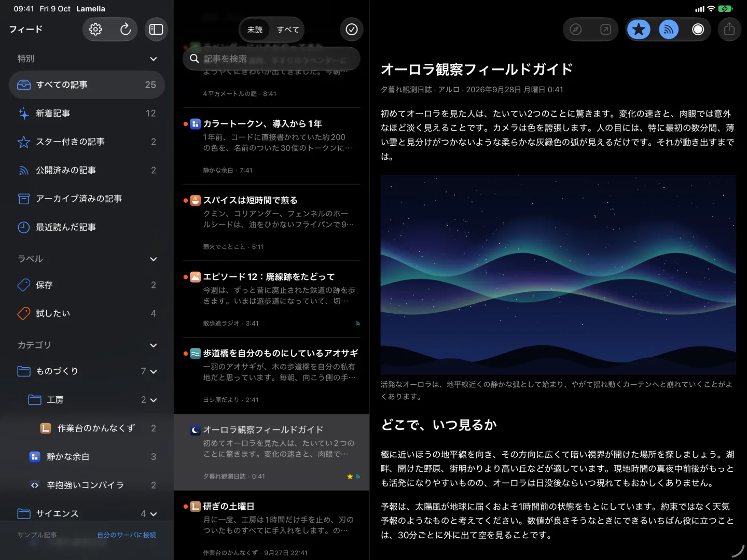Toggle the star on the current article

click(639, 30)
